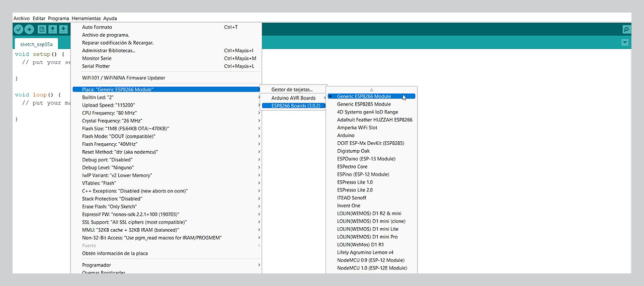The width and height of the screenshot is (644, 286).
Task: Open Serial Plotter from menu
Action: click(x=166, y=66)
